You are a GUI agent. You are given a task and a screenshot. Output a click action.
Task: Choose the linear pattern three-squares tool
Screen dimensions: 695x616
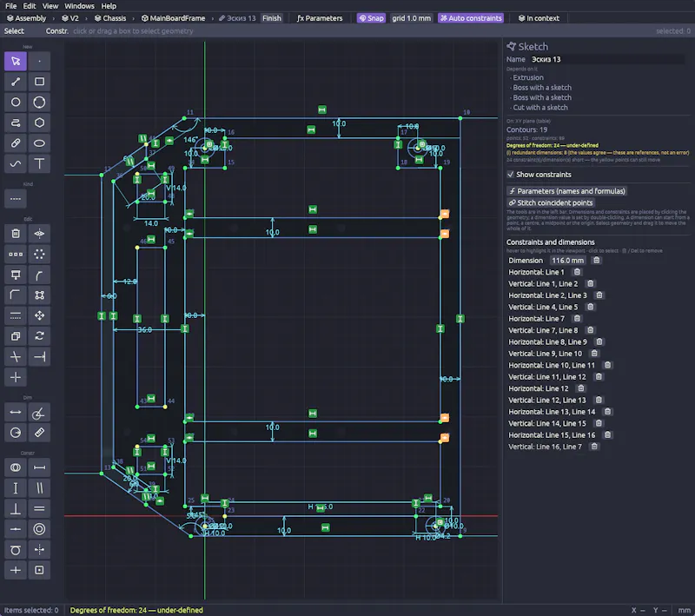(16, 254)
